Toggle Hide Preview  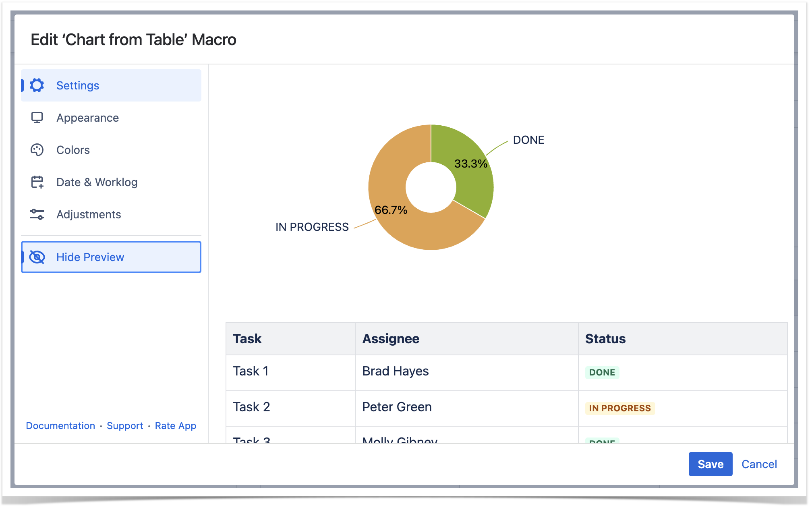tap(90, 257)
